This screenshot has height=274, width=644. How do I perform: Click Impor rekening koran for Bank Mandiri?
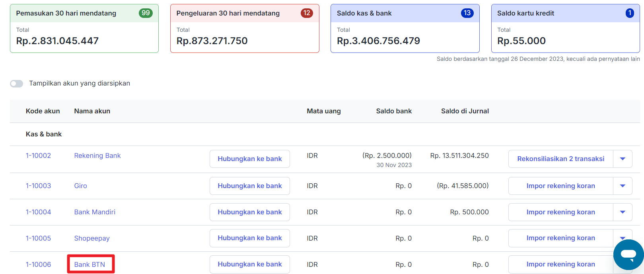[x=560, y=212]
